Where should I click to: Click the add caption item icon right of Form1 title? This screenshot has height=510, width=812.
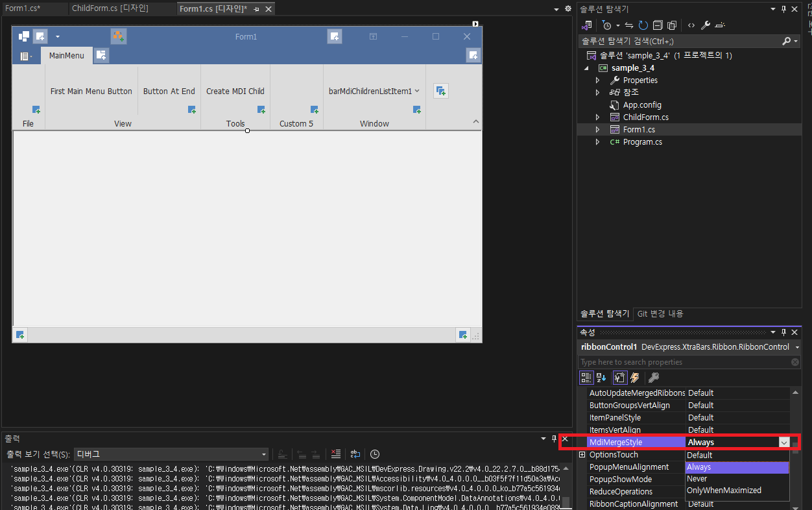(x=335, y=36)
